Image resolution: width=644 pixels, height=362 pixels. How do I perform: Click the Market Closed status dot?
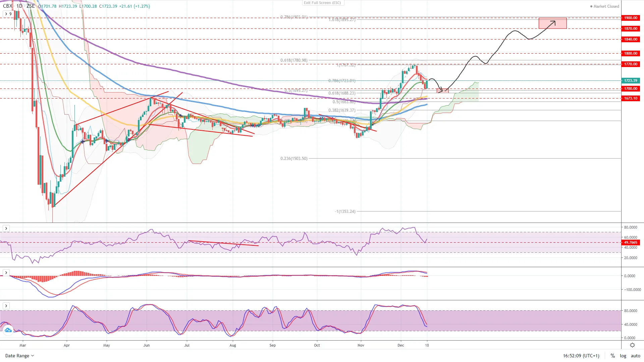tap(591, 6)
